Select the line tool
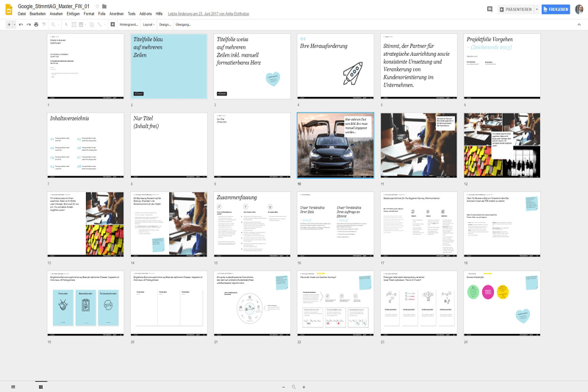The height and width of the screenshot is (392, 588). pyautogui.click(x=100, y=25)
